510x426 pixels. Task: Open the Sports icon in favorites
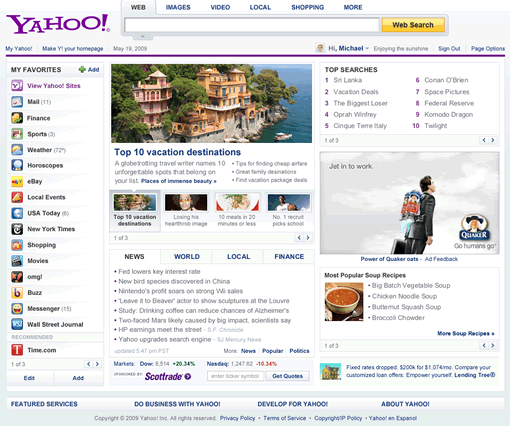point(17,134)
